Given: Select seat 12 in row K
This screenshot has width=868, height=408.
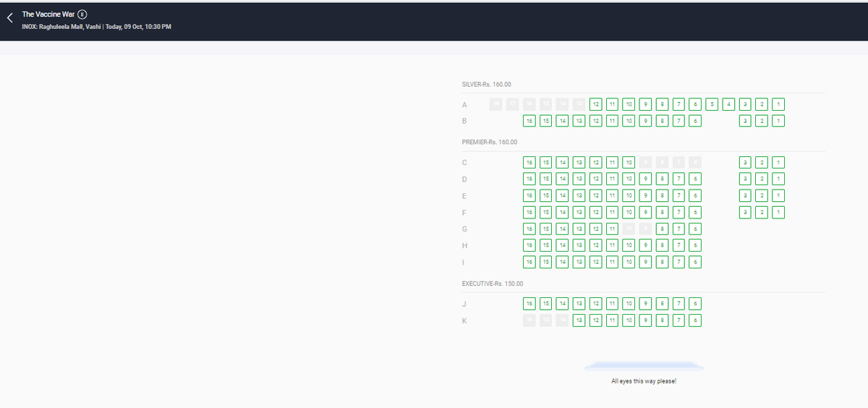Looking at the screenshot, I should [x=596, y=320].
